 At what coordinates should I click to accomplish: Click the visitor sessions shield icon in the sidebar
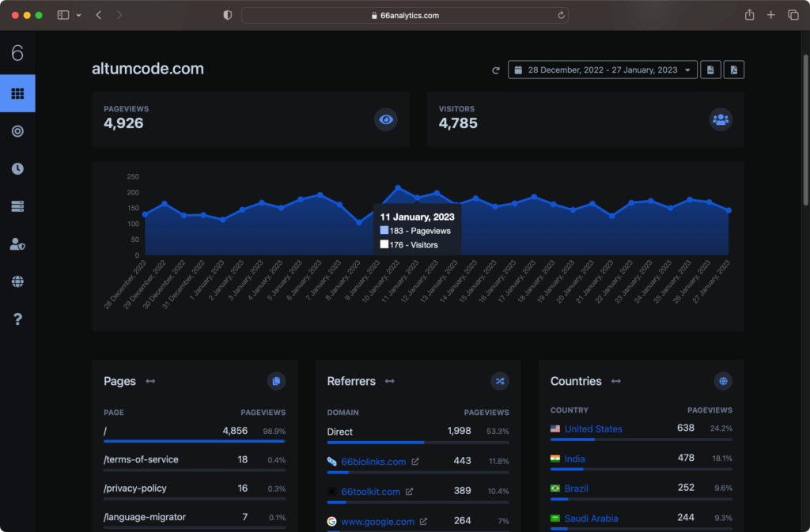click(x=17, y=244)
